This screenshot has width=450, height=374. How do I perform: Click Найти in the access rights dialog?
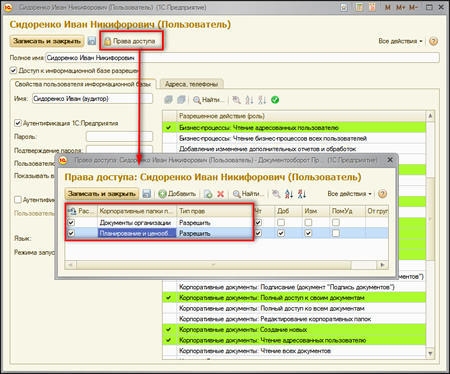(248, 194)
